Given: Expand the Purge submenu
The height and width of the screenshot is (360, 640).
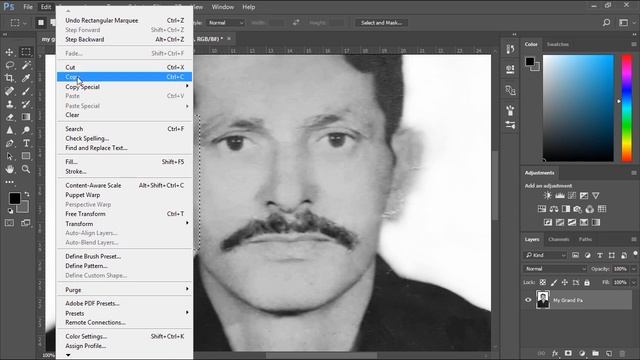Looking at the screenshot, I should click(124, 290).
